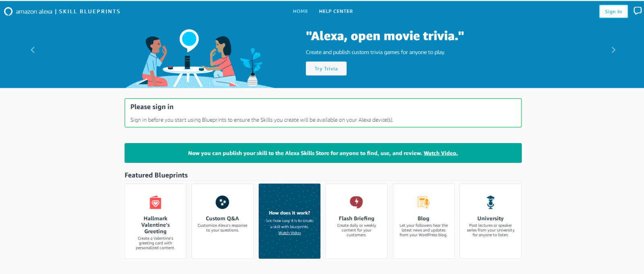The width and height of the screenshot is (644, 274).
Task: Click the Featured Blueprints heading
Action: (156, 175)
